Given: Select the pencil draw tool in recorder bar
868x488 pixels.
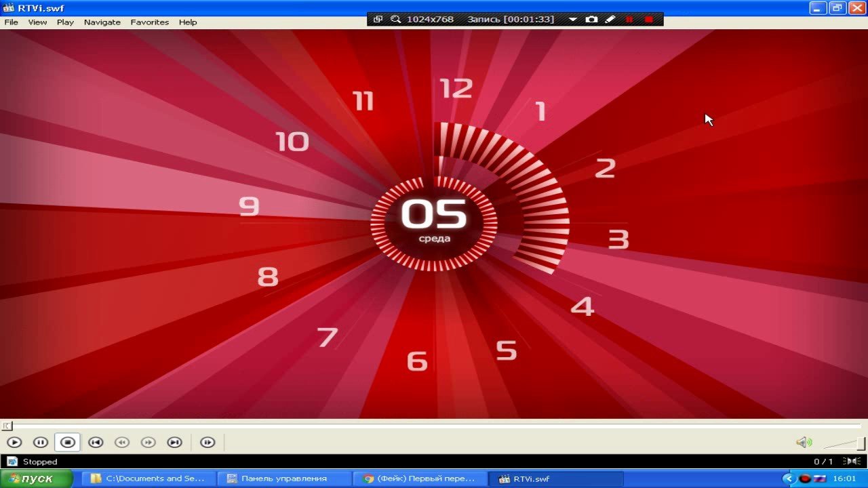Looking at the screenshot, I should 610,20.
